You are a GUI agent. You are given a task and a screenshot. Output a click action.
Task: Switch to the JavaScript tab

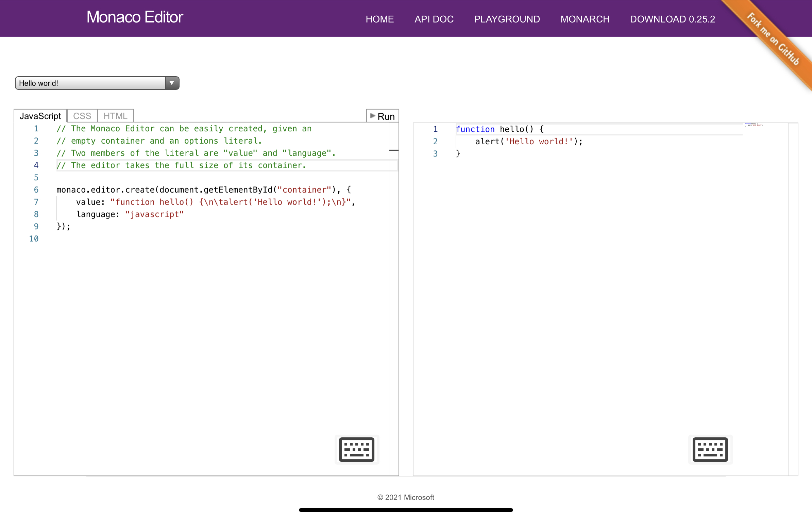[40, 116]
